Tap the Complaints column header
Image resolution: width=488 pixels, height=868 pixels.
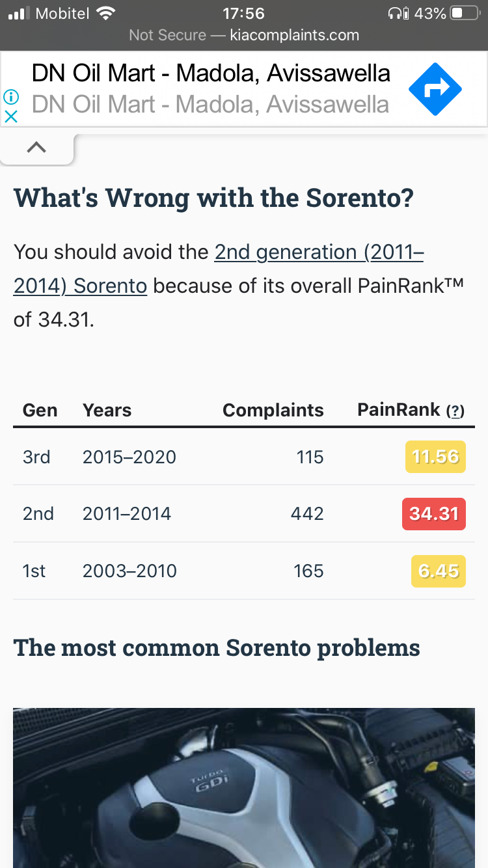click(x=273, y=410)
